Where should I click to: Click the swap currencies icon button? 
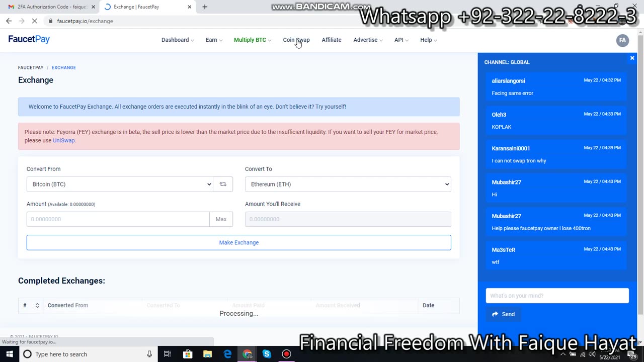pos(223,184)
